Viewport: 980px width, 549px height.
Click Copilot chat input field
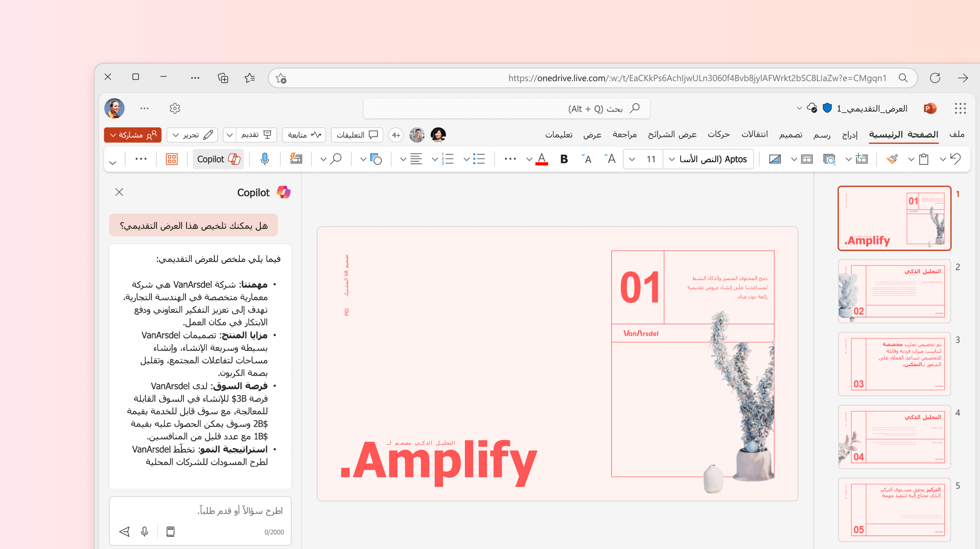tap(202, 510)
